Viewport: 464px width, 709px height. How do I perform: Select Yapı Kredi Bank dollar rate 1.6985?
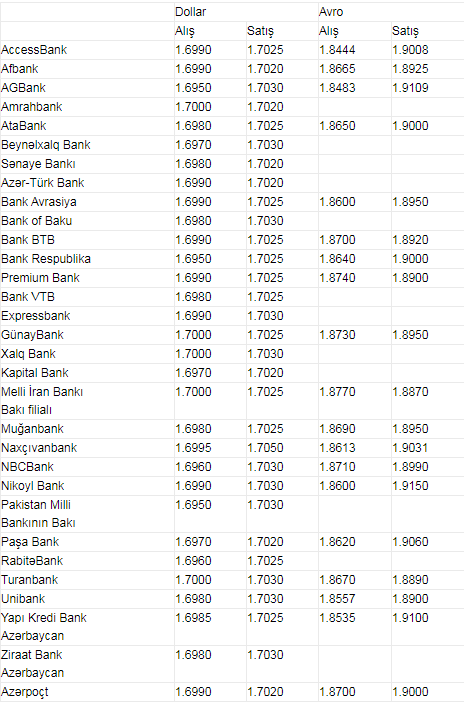pyautogui.click(x=193, y=618)
